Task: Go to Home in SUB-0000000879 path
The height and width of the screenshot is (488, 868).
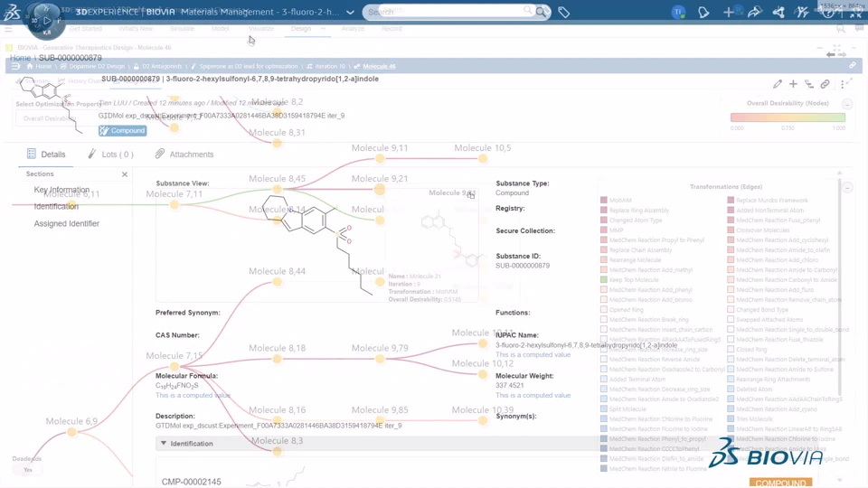Action: [21, 58]
